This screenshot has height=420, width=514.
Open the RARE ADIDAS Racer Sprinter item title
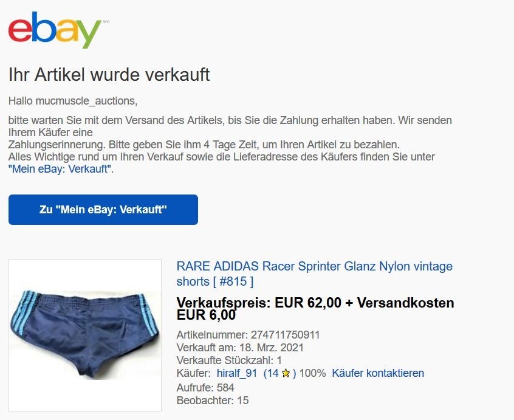(x=314, y=274)
